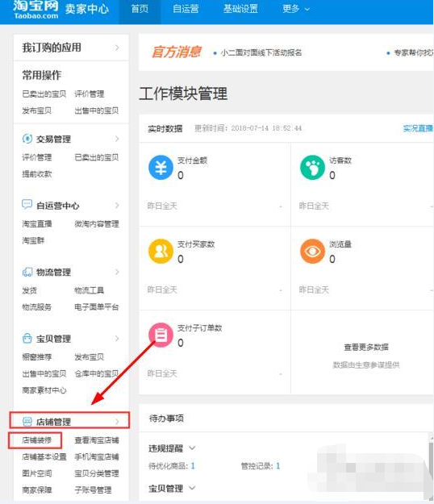Click the 宝贝管理 bag icon
The image size is (434, 504).
(x=27, y=338)
